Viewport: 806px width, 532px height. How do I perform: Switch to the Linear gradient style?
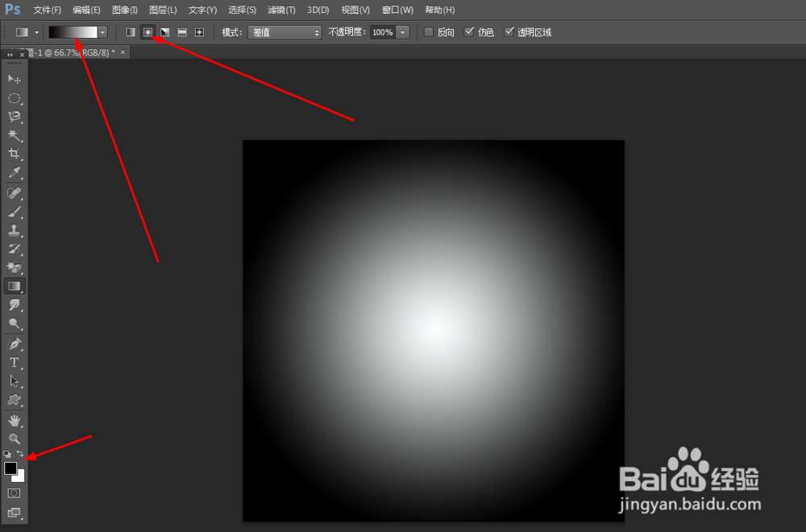(x=131, y=31)
